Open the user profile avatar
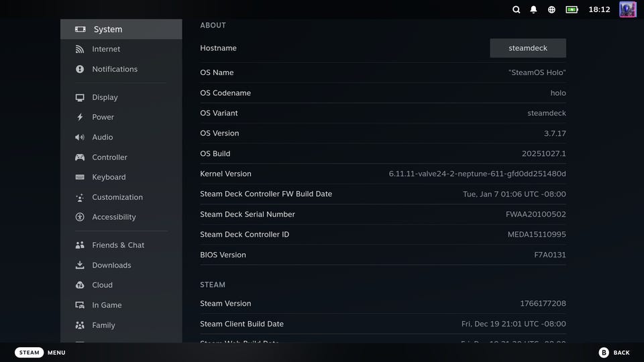 (628, 9)
